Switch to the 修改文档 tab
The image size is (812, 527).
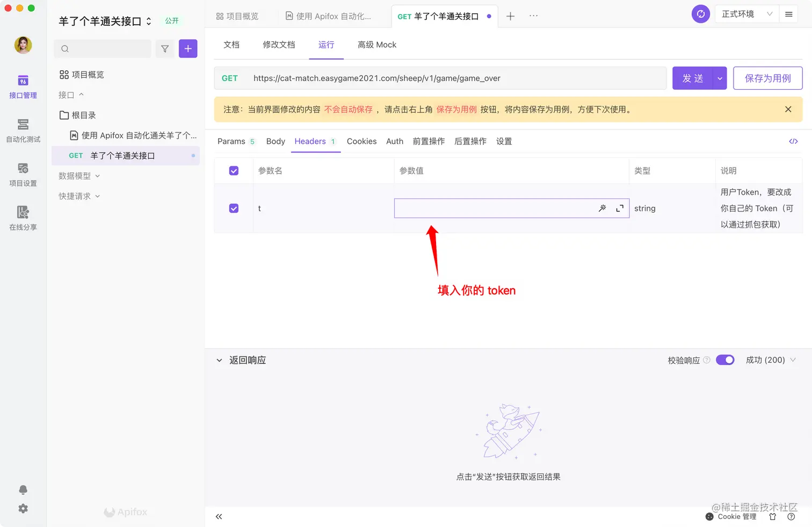[x=279, y=45]
